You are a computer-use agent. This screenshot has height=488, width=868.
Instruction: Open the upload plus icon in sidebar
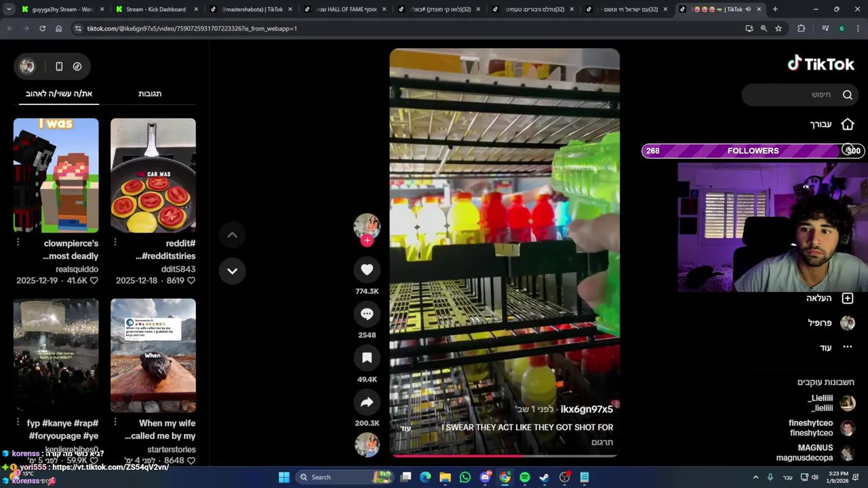coord(848,298)
